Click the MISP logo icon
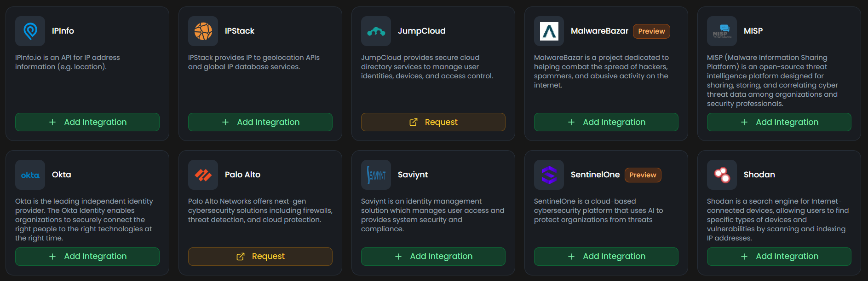This screenshot has width=868, height=281. click(x=722, y=31)
